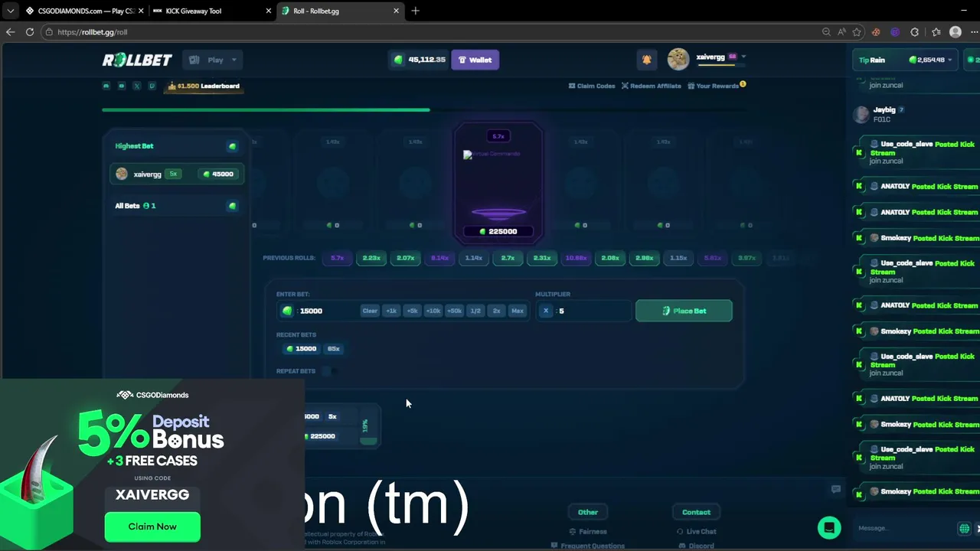Expand the Tip Rain amount dropdown
The height and width of the screenshot is (551, 980).
pyautogui.click(x=931, y=60)
